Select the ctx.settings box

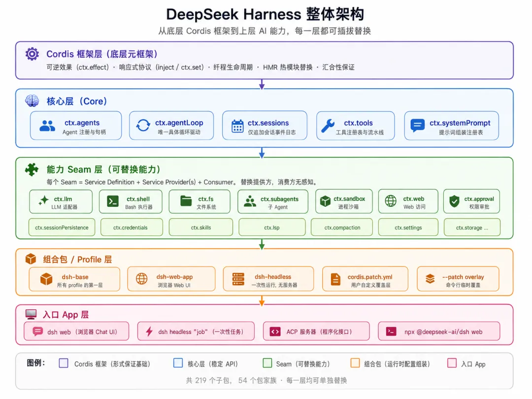(x=408, y=227)
